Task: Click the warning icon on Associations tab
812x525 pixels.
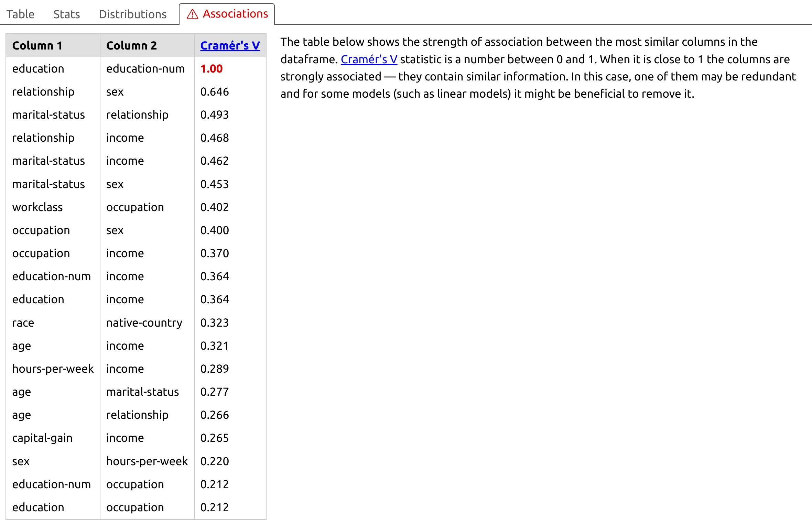Action: point(192,14)
